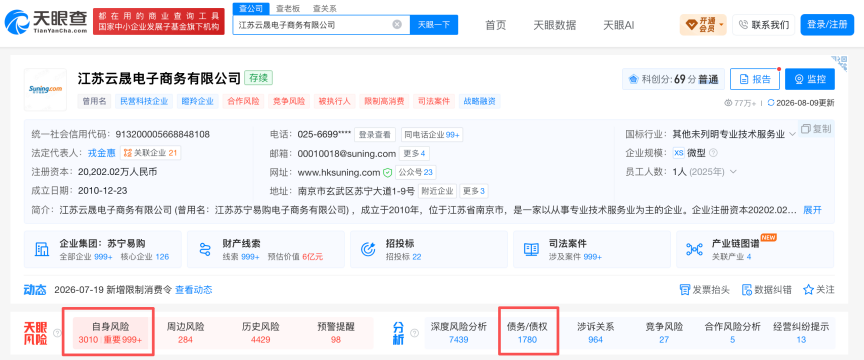The image size is (864, 360).
Task: Switch to the 查老板 search tab
Action: coord(287,8)
